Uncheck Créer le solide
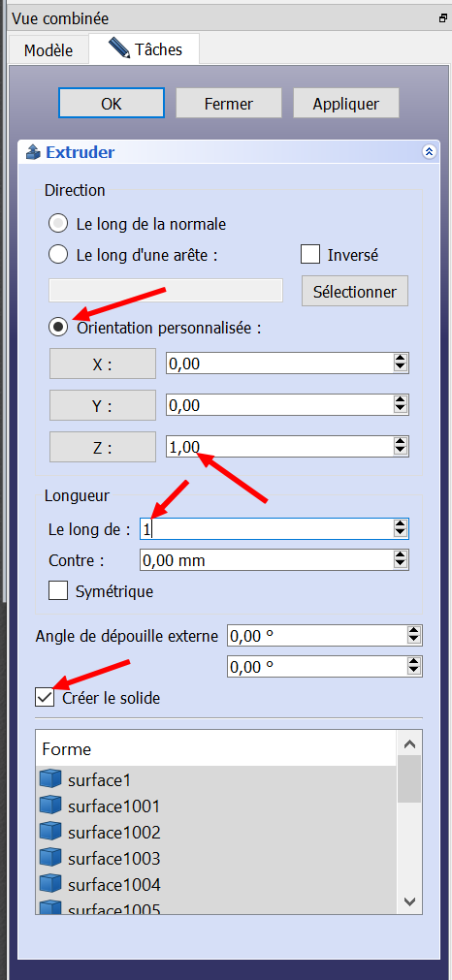This screenshot has height=980, width=452. click(45, 698)
